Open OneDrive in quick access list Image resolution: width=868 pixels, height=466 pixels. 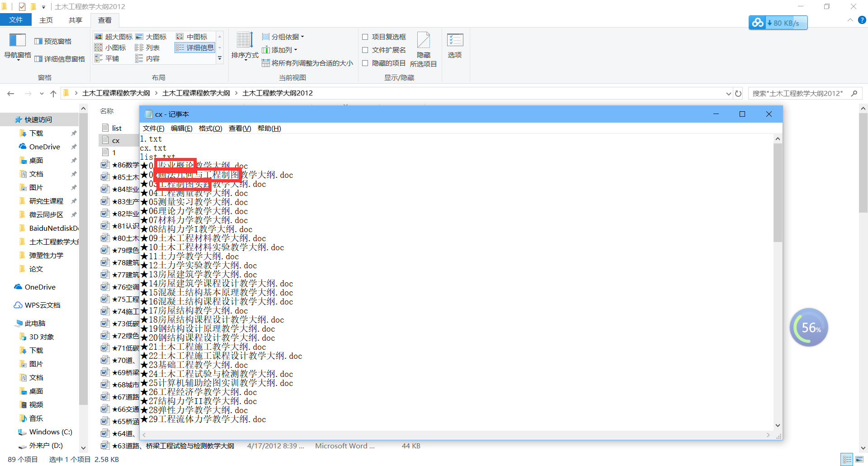pyautogui.click(x=44, y=147)
